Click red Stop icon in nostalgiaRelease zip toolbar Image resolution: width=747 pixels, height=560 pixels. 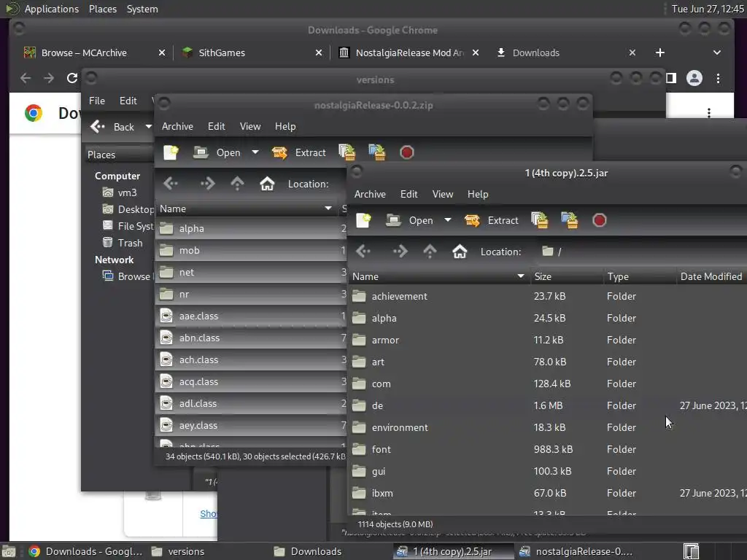[x=407, y=152]
